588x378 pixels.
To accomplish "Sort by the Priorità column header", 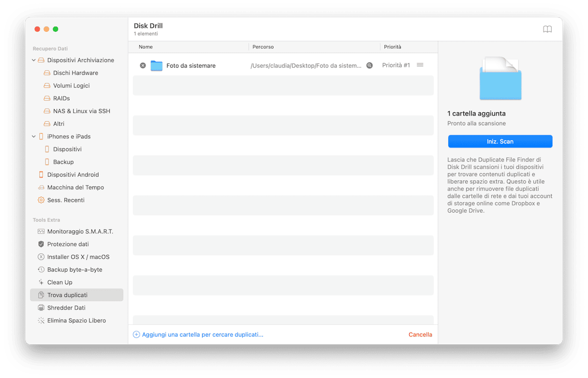I will (393, 47).
